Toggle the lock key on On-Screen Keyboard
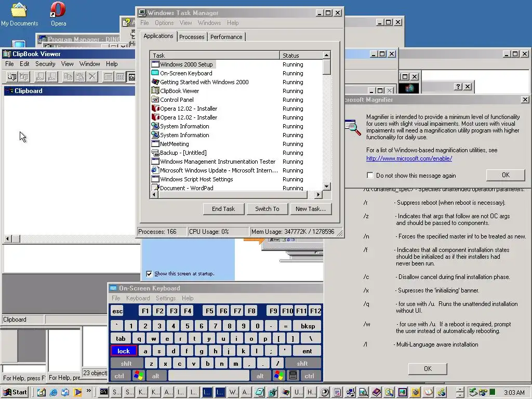532x399 pixels. tap(124, 351)
